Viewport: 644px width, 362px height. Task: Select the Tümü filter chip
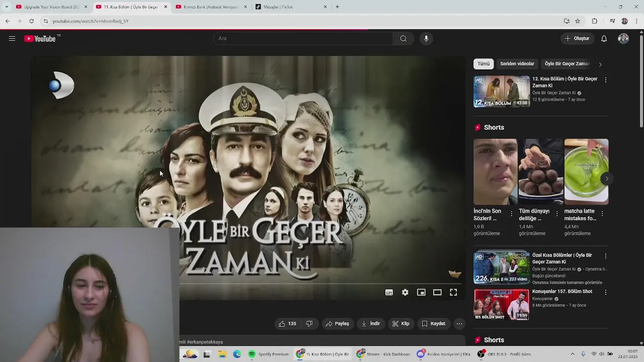click(x=484, y=64)
